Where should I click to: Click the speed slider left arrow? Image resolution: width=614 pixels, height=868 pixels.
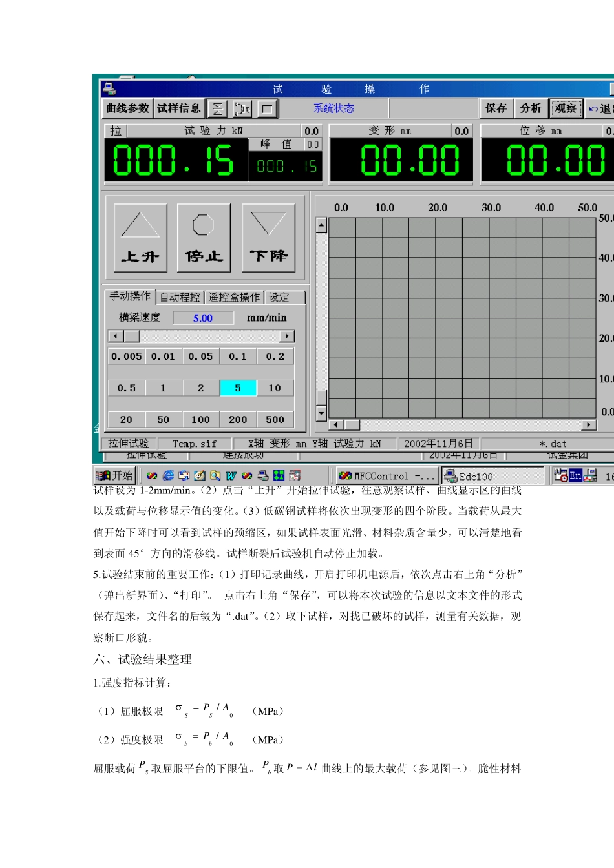coord(116,336)
